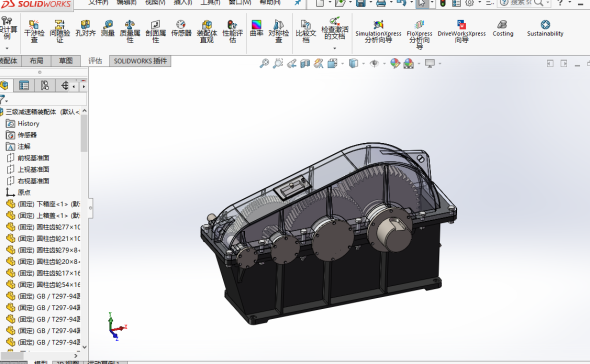Image resolution: width=590 pixels, height=364 pixels.
Task: Open the Display Style dropdown arrow
Action: [x=363, y=64]
